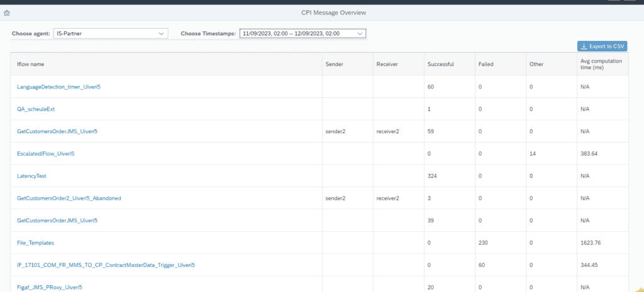Screen dimensions: 644x292
Task: Select Other value 14 in EscalatedIFlow row
Action: (533, 154)
